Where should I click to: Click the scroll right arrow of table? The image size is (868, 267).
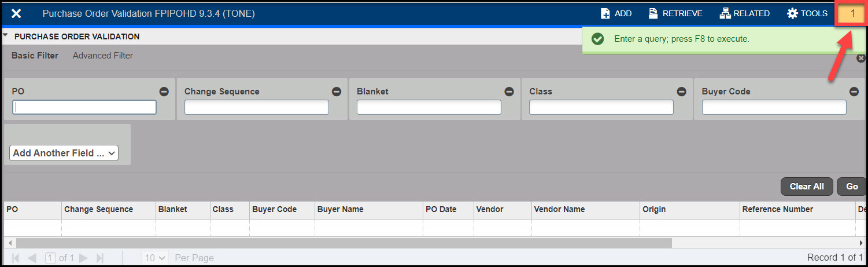[x=860, y=243]
